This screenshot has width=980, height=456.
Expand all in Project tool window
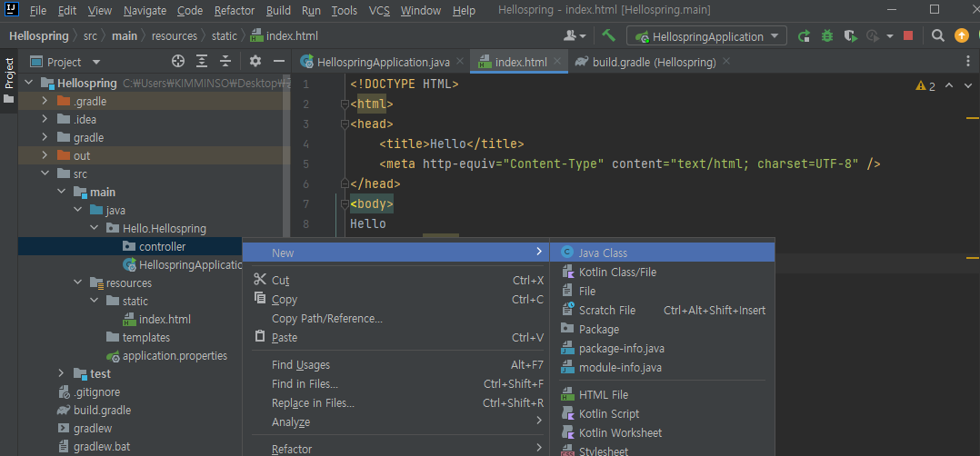pos(202,61)
